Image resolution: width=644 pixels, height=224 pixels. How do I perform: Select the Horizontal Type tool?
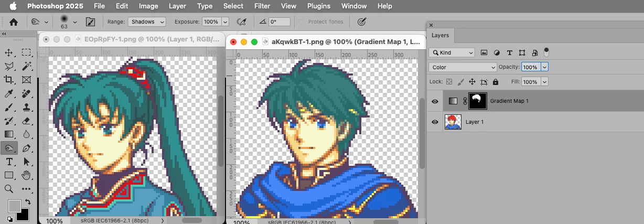pos(9,162)
